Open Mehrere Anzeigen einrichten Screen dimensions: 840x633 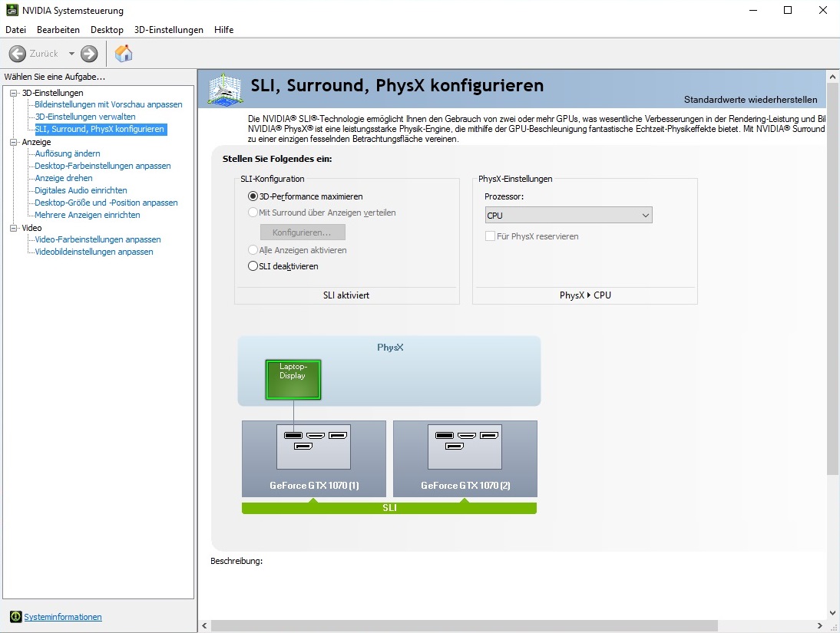pyautogui.click(x=88, y=216)
